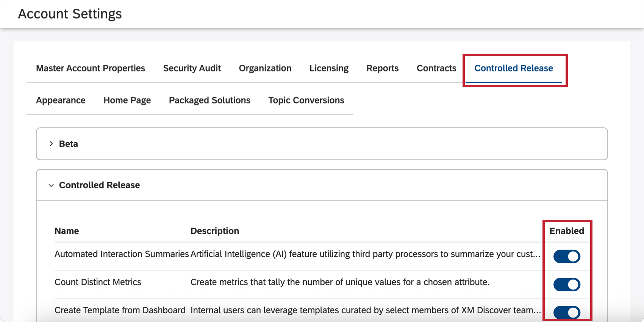
Task: Switch to the Security Audit tab
Action: tap(192, 68)
